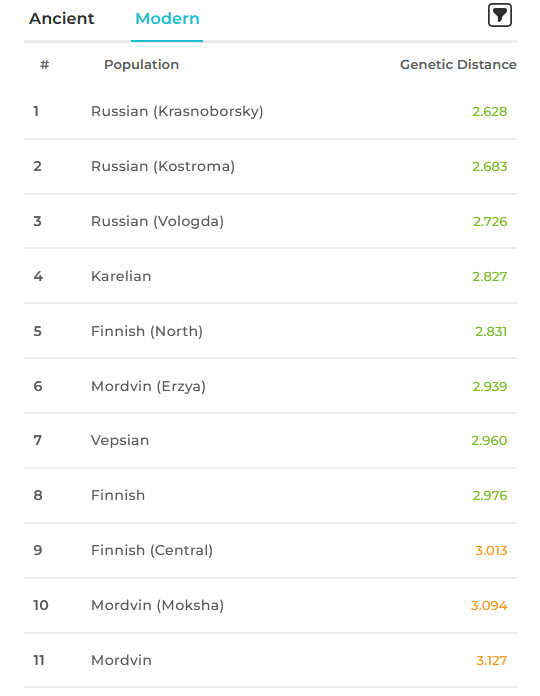Click rank number 10 in list
Viewport: 540px width, 696px height.
41,605
